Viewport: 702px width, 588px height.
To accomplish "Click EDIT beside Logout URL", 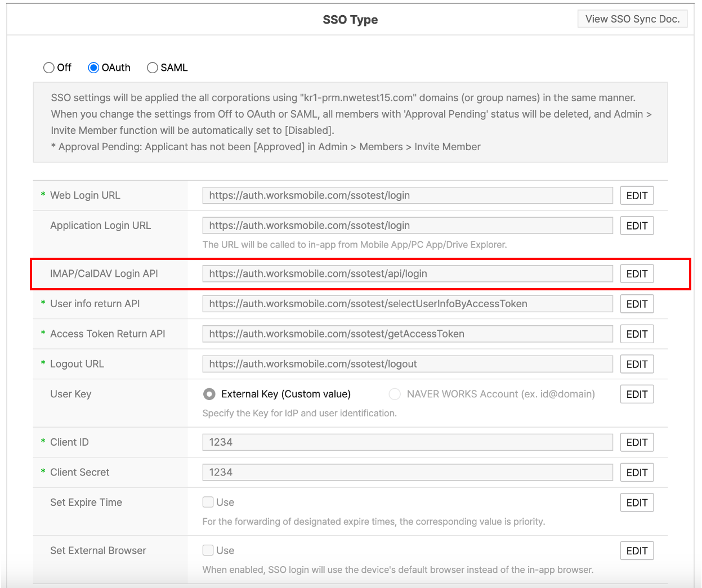I will (637, 364).
